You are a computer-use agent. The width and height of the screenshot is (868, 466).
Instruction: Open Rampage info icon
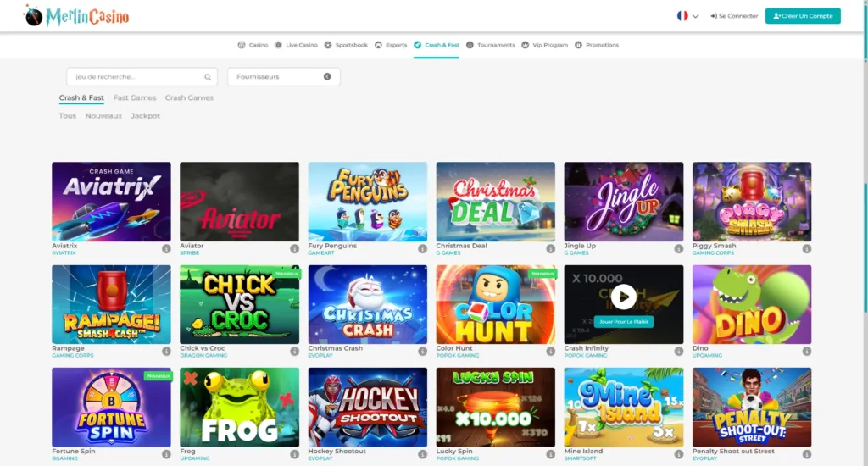166,352
